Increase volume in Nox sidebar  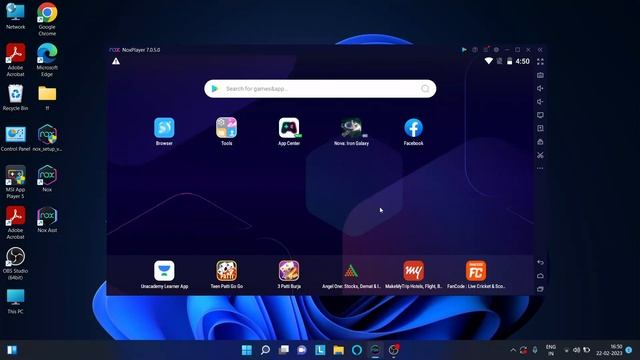[x=540, y=89]
